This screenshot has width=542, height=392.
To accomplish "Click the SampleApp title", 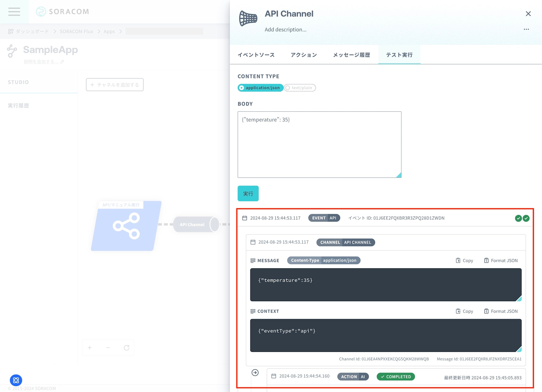I will 50,50.
